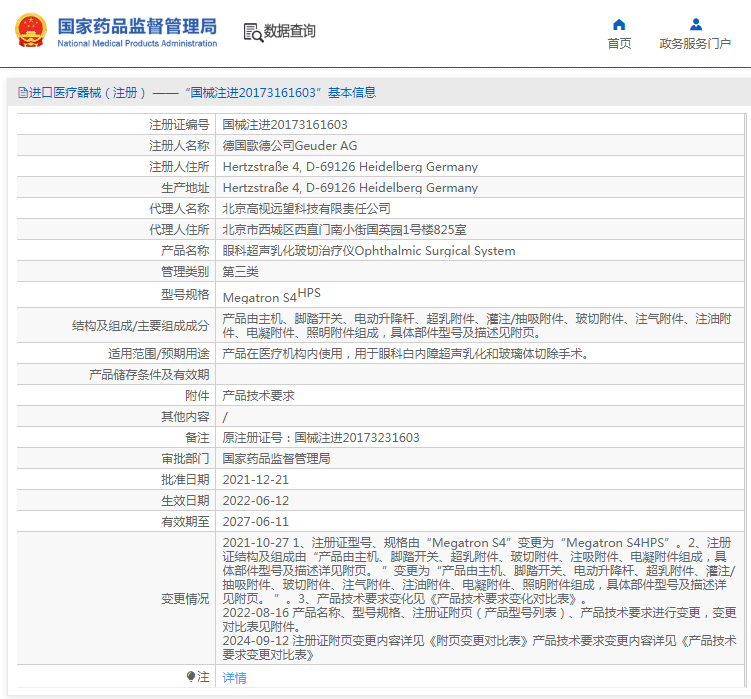Viewport: 751px width, 699px height.
Task: Click the 产品储存条件及有效期 label
Action: pyautogui.click(x=149, y=375)
